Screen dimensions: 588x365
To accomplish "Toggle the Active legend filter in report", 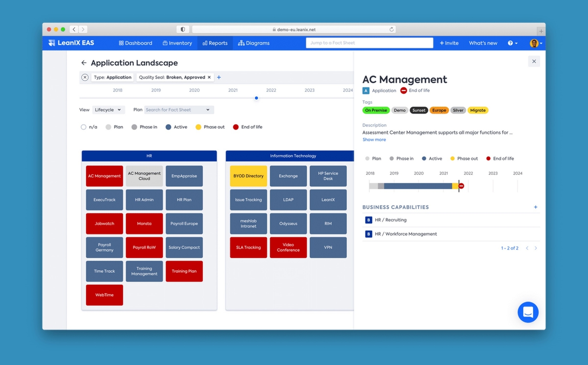I will point(176,127).
